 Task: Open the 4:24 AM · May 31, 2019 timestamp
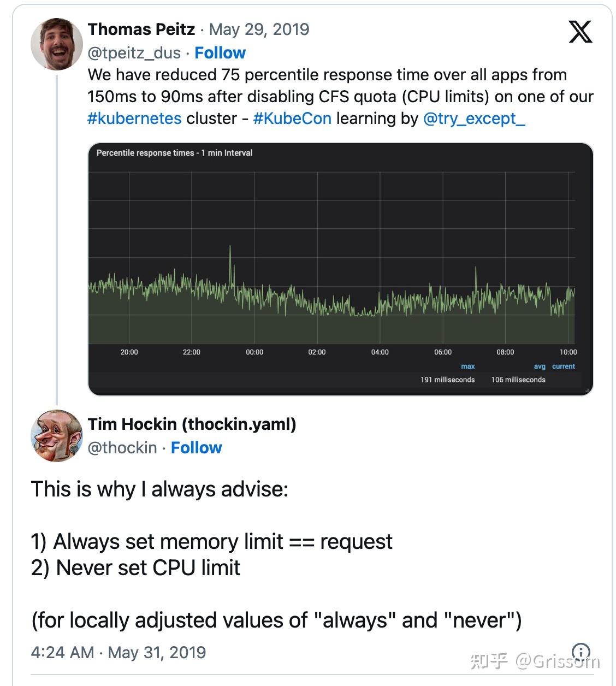click(119, 652)
